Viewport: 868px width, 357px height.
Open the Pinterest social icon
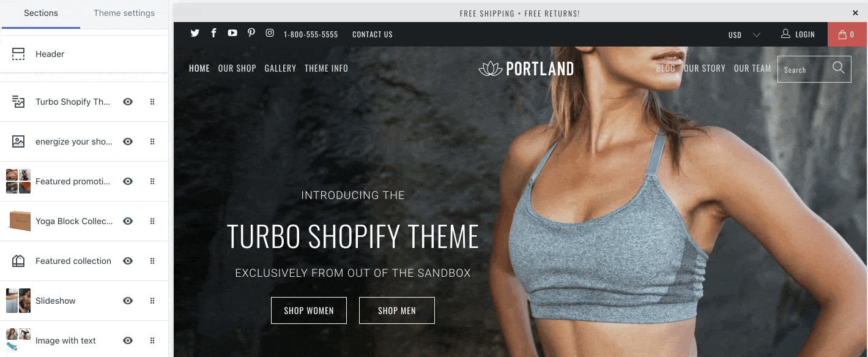[x=251, y=33]
